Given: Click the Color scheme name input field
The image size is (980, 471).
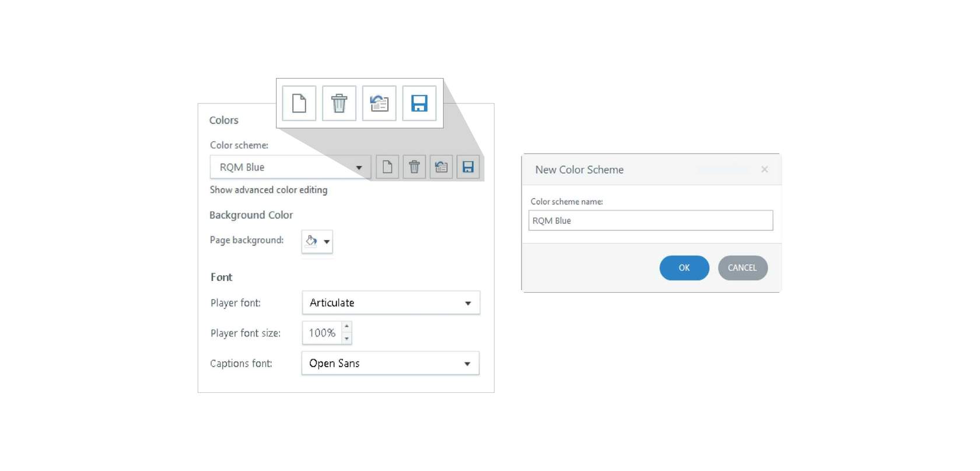Looking at the screenshot, I should click(650, 220).
